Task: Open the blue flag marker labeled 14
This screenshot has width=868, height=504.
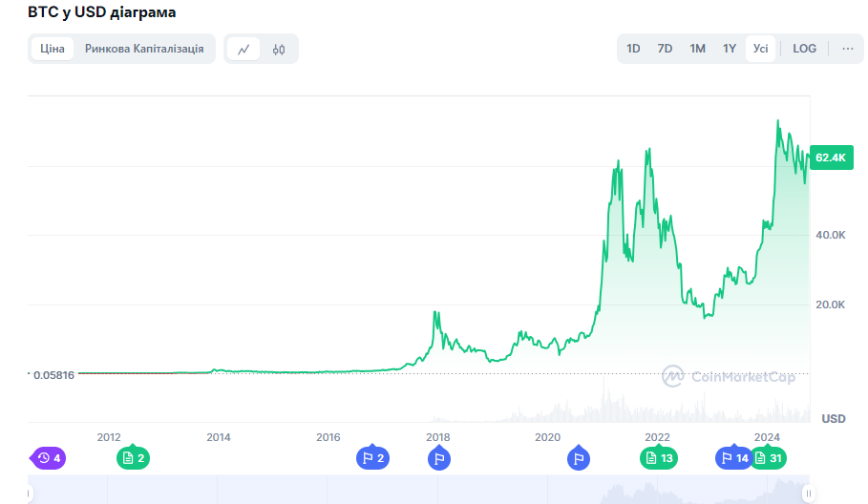Action: (x=733, y=457)
